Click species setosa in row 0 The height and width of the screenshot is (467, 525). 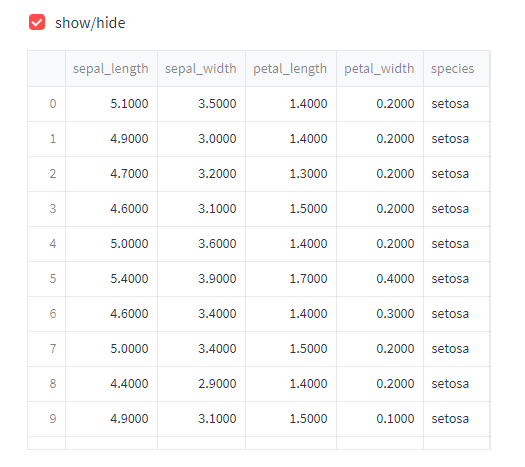click(x=450, y=104)
